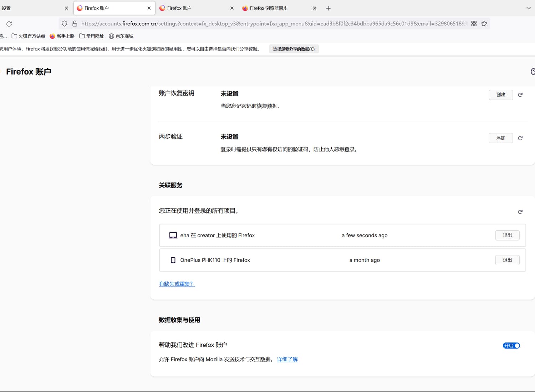Refresh the connected services list

[x=520, y=212]
